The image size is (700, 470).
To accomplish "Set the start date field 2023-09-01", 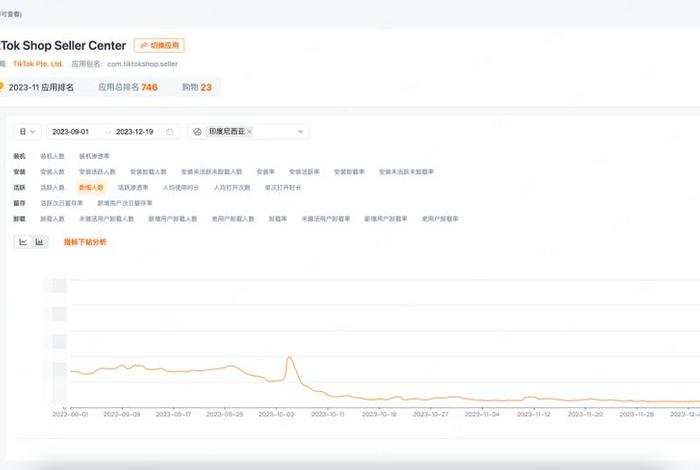I will tap(71, 132).
